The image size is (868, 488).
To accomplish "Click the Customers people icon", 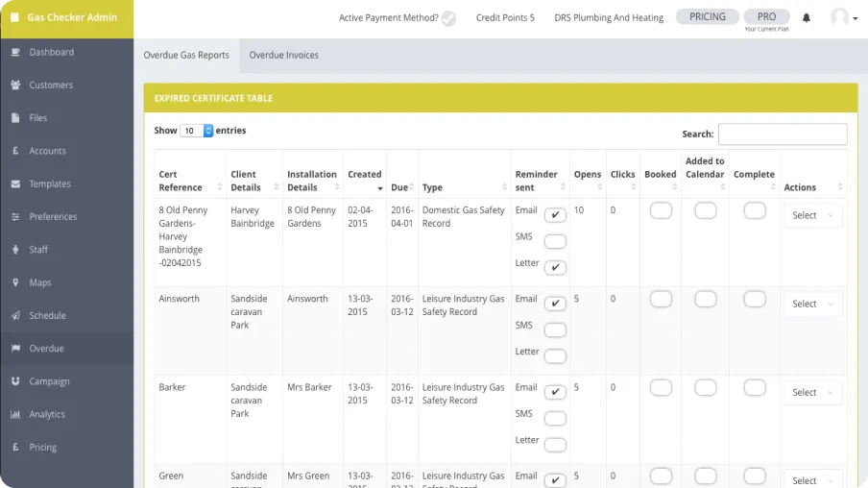I will pos(15,85).
